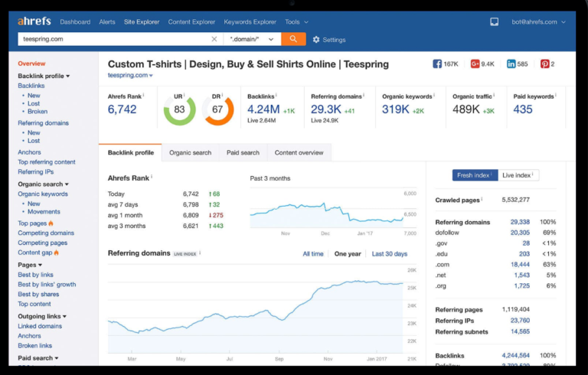
Task: Click the DR 67 donut gauge
Action: tap(218, 109)
